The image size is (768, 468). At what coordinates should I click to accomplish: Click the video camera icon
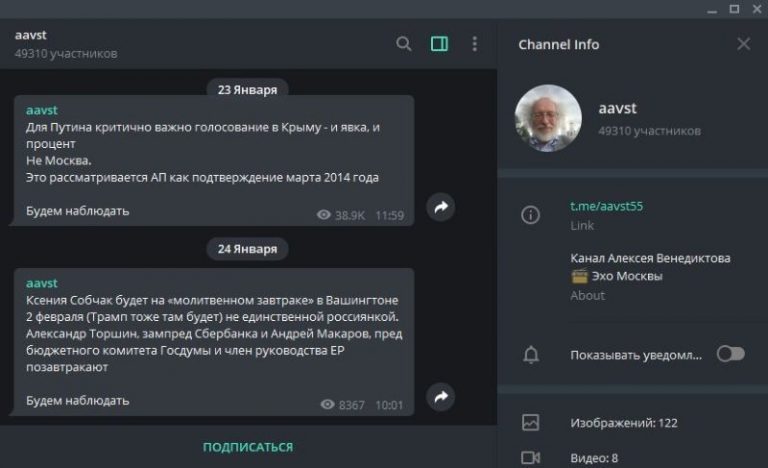pyautogui.click(x=530, y=458)
